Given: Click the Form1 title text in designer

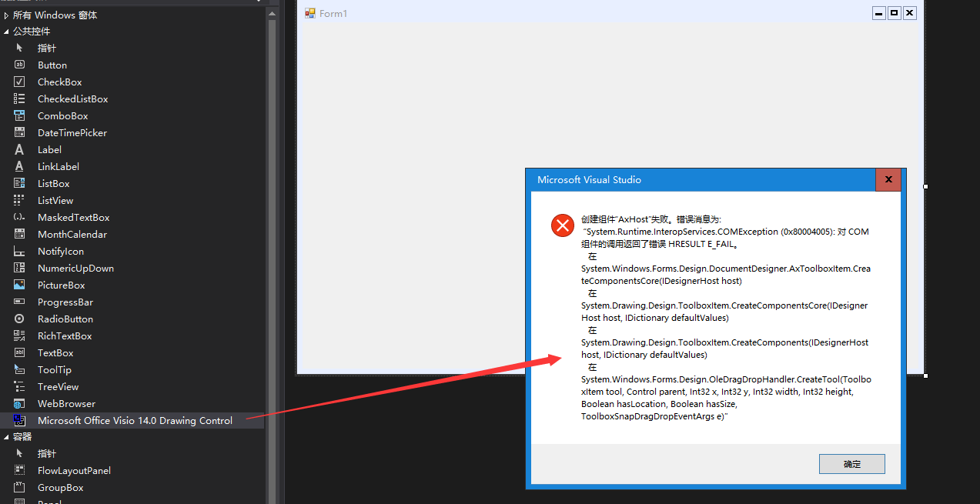Looking at the screenshot, I should 333,14.
